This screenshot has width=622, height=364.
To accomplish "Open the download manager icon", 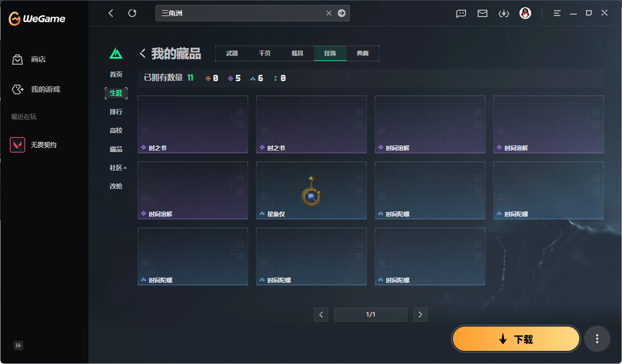I will 504,14.
